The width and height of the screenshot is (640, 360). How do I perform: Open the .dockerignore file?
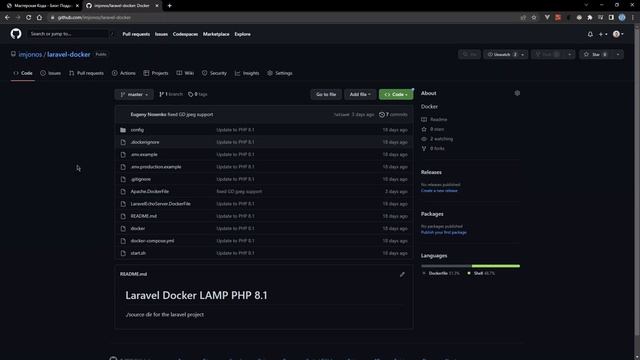(x=145, y=142)
